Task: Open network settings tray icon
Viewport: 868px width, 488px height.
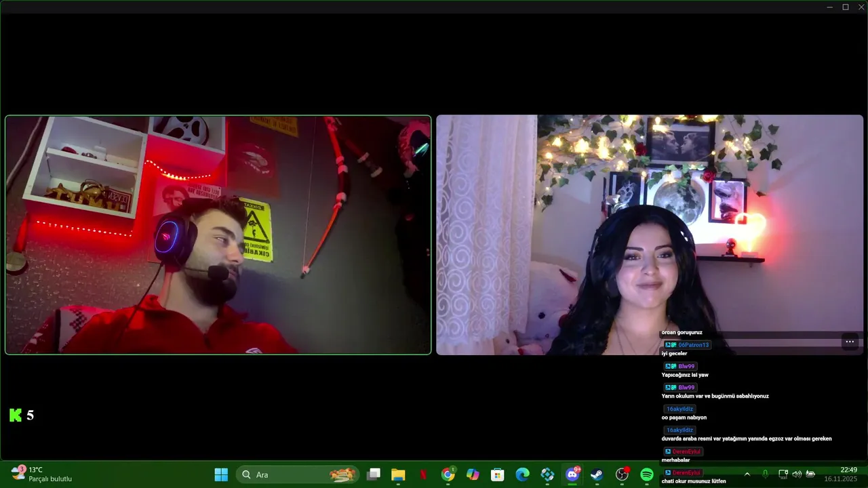Action: pos(783,474)
